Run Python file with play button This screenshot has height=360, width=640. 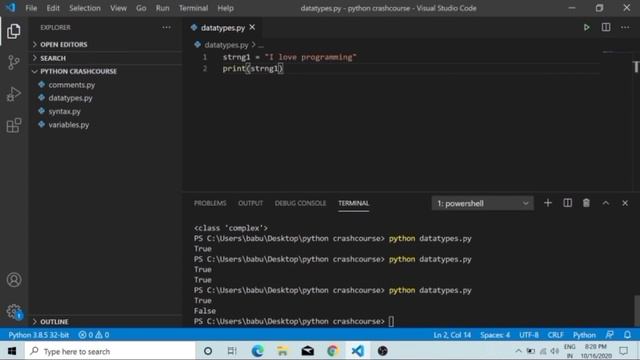(587, 27)
